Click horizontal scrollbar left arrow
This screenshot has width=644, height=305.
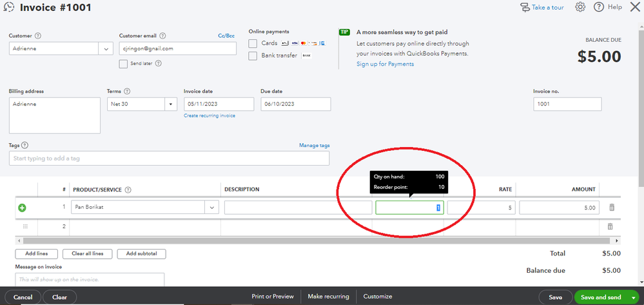coord(19,241)
